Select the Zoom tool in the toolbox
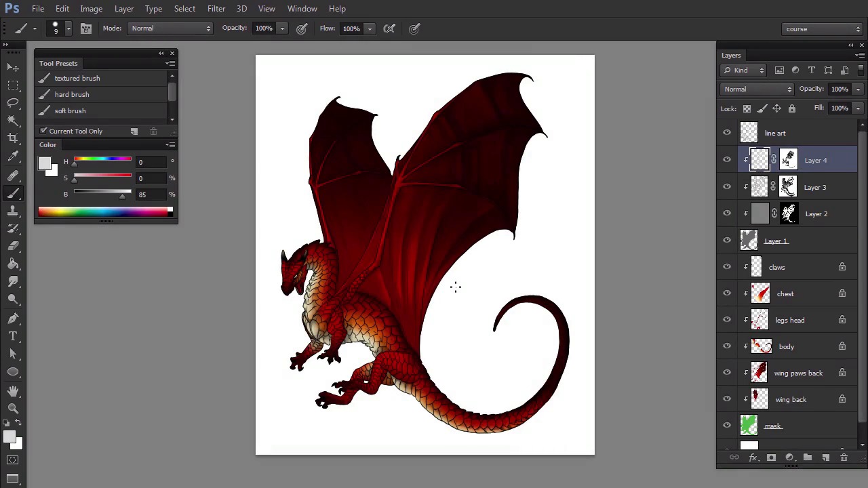The height and width of the screenshot is (488, 868). pyautogui.click(x=13, y=408)
